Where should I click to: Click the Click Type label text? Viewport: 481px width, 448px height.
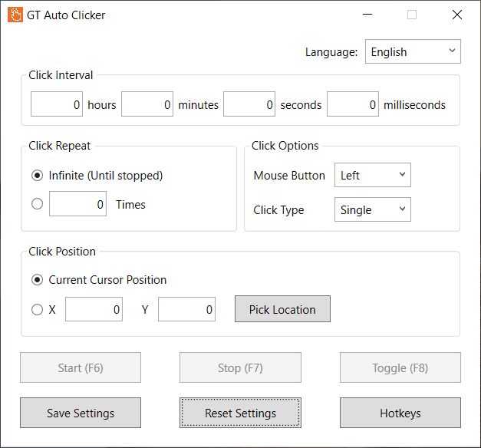pyautogui.click(x=278, y=210)
